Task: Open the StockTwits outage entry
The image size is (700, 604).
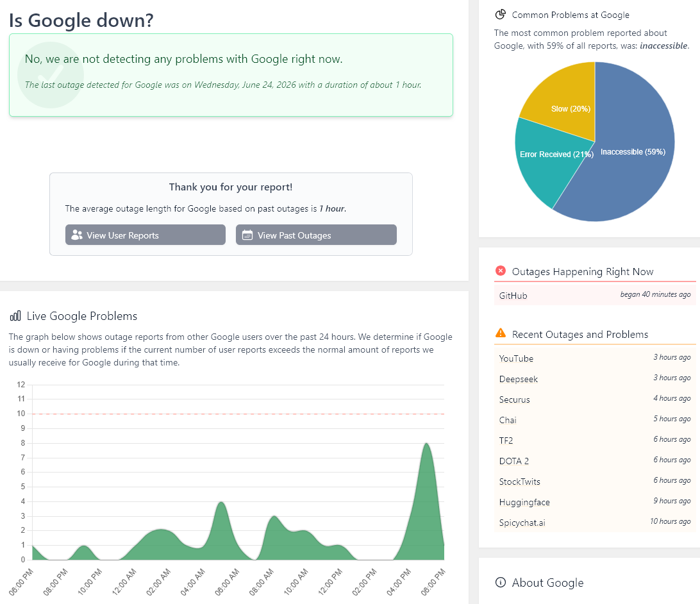Action: pos(595,482)
